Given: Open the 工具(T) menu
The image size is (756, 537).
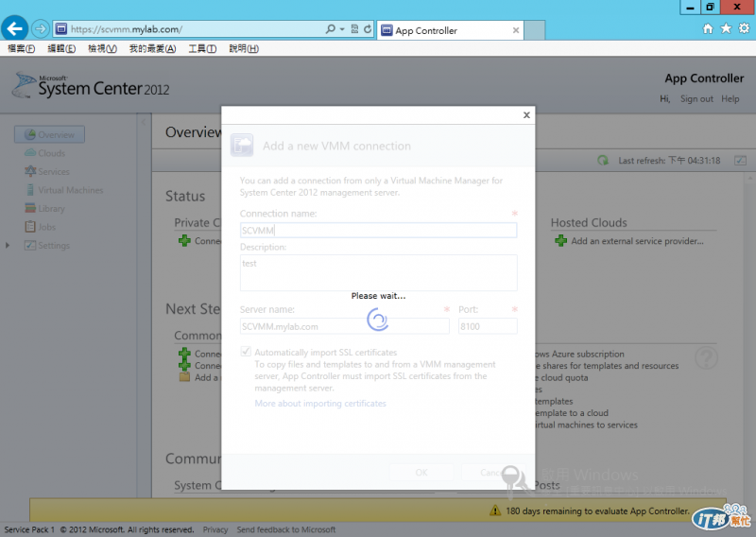Looking at the screenshot, I should coord(202,48).
